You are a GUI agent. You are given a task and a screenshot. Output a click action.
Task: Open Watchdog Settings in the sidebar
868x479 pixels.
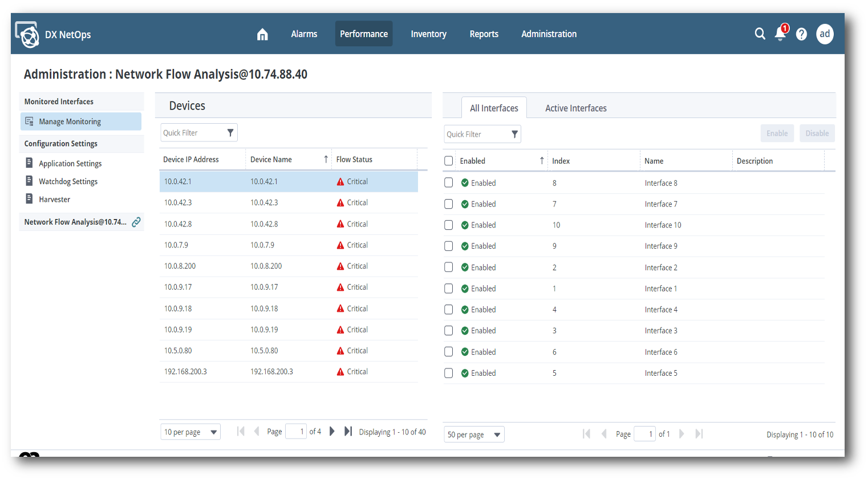point(68,181)
